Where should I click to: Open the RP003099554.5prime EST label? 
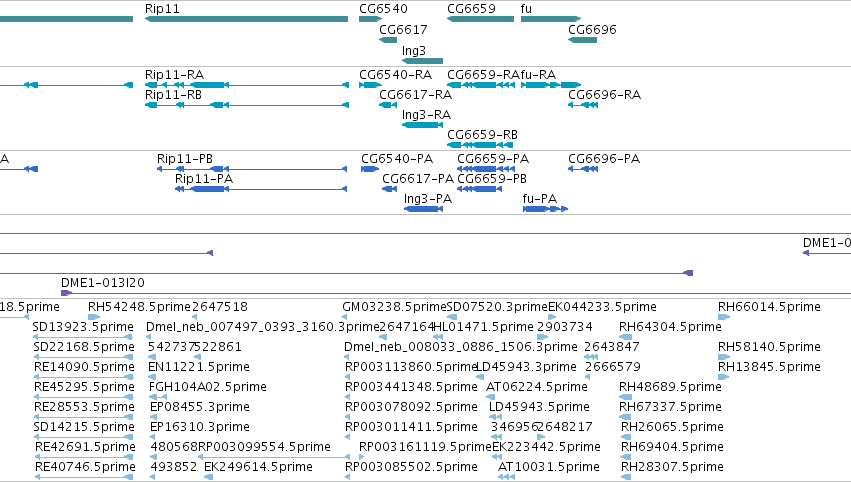tap(264, 447)
